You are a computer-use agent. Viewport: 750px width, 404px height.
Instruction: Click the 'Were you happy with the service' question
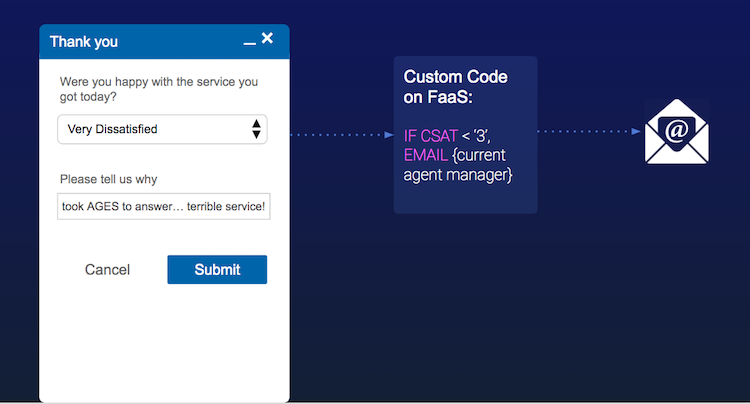(x=159, y=89)
